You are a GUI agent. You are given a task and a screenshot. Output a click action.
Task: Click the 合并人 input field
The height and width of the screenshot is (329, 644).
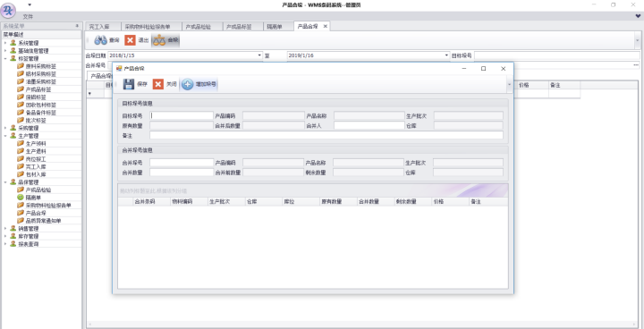point(369,126)
